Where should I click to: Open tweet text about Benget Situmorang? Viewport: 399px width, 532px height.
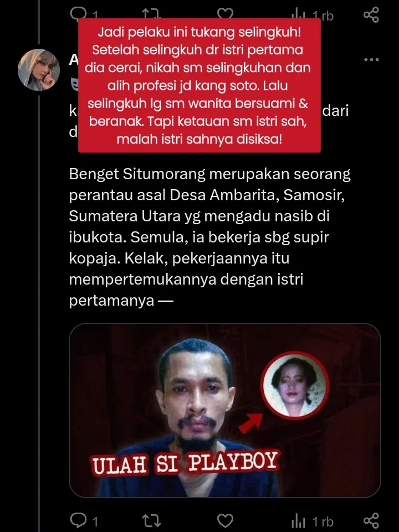pos(210,237)
